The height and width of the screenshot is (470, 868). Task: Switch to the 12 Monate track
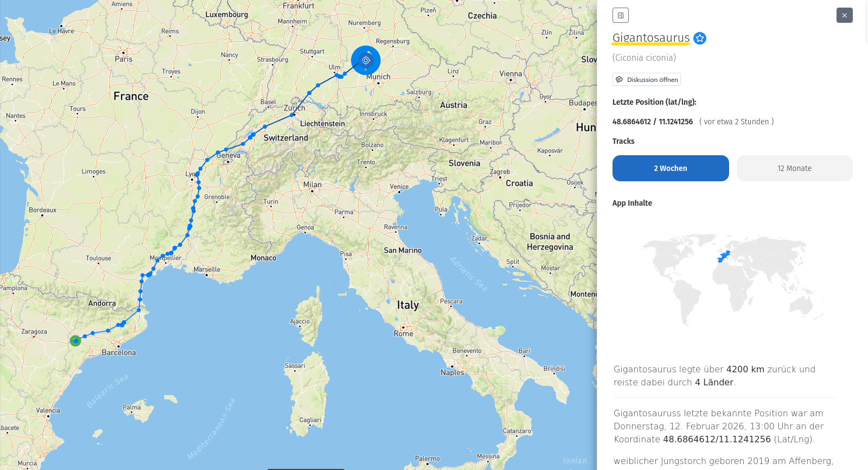tap(794, 168)
